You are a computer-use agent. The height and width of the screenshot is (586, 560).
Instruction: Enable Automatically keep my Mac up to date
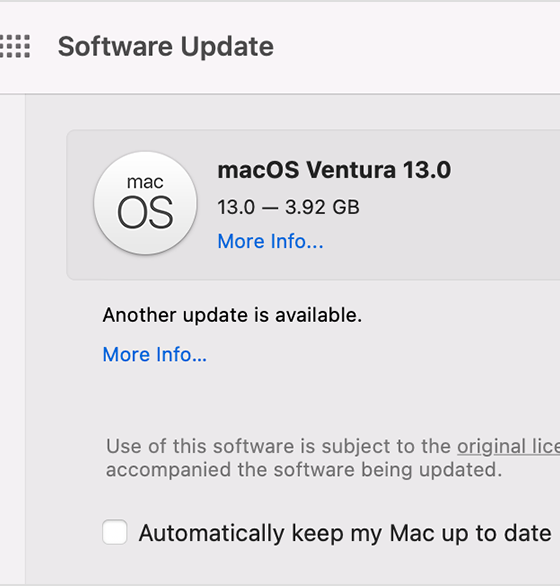pyautogui.click(x=115, y=532)
